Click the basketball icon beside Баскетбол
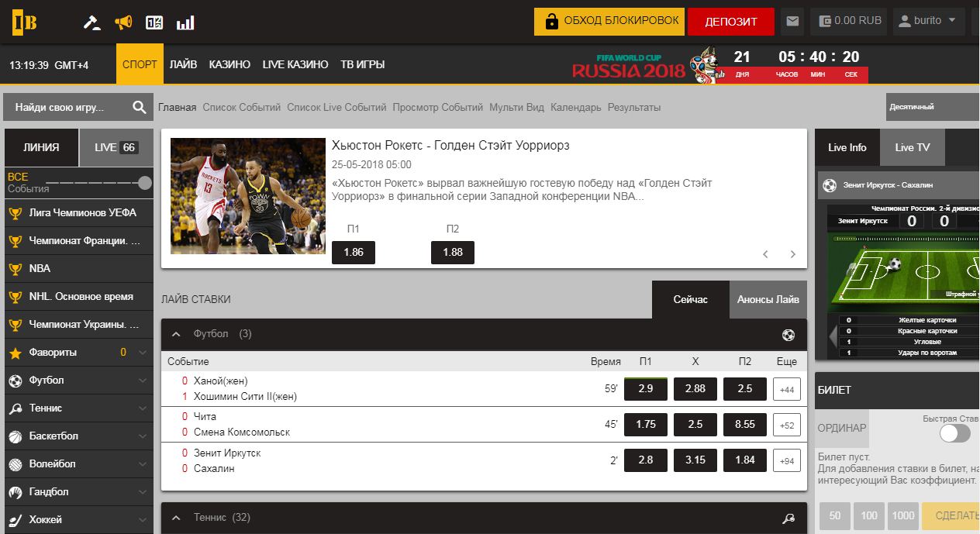 point(15,436)
